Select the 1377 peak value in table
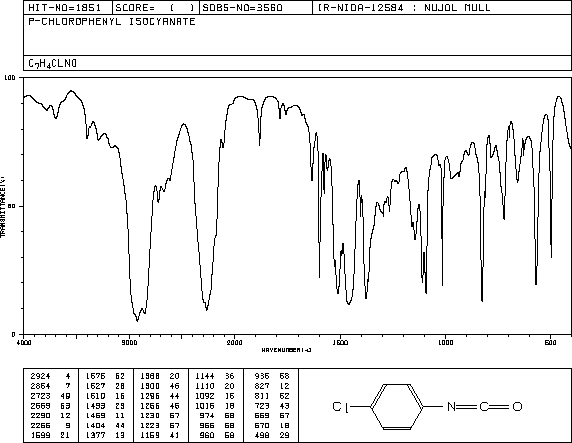Image resolution: width=572 pixels, height=443 pixels. (x=95, y=435)
